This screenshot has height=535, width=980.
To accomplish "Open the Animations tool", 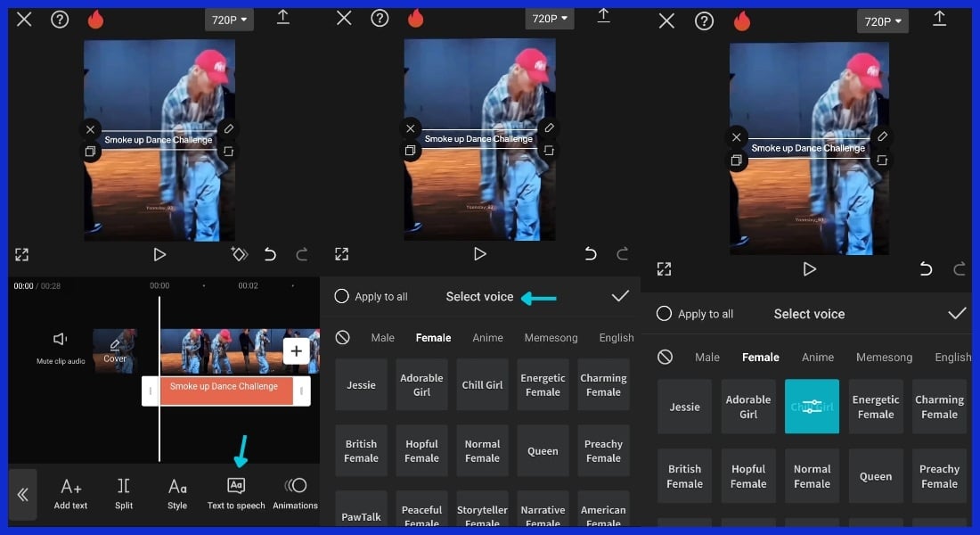I will pos(295,492).
